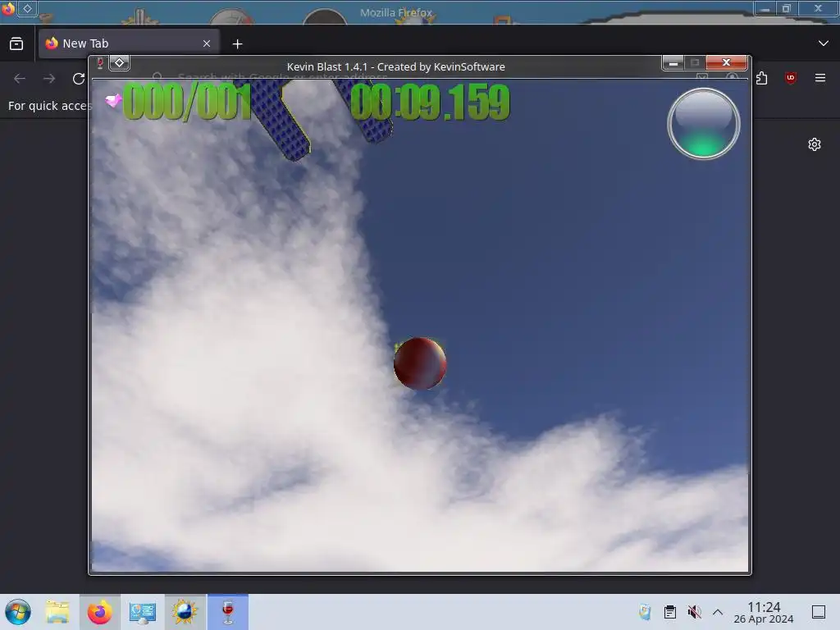Click the red ball in Kevin Blast

419,363
